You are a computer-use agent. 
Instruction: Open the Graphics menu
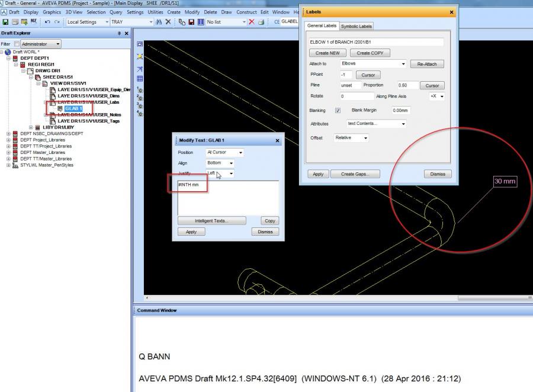pos(52,12)
